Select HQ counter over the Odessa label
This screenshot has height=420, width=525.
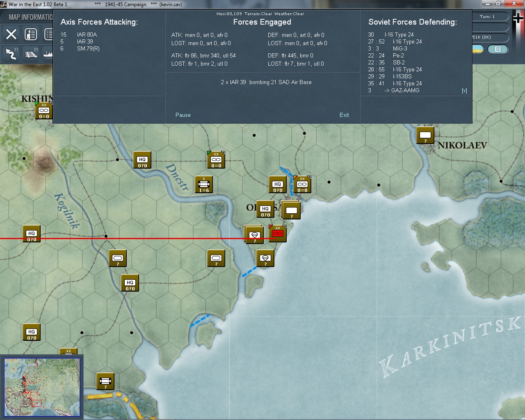[x=265, y=209]
